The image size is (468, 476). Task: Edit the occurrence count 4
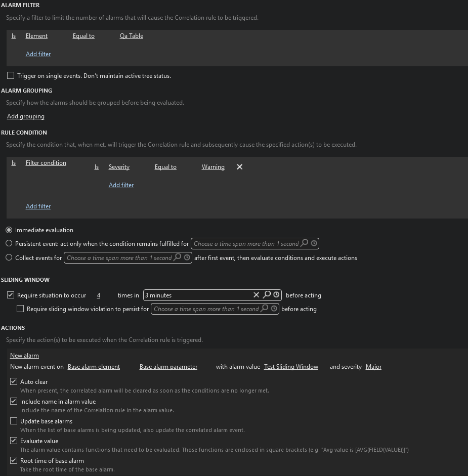99,295
